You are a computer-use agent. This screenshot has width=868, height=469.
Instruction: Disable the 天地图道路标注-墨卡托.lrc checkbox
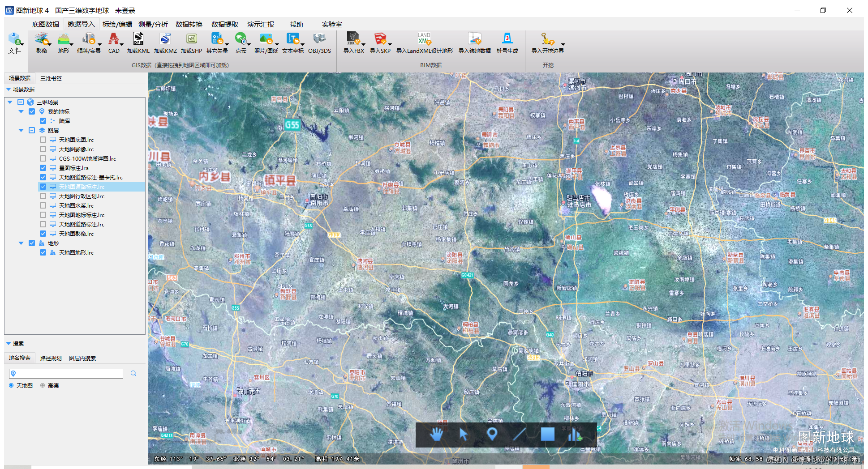[x=43, y=177]
